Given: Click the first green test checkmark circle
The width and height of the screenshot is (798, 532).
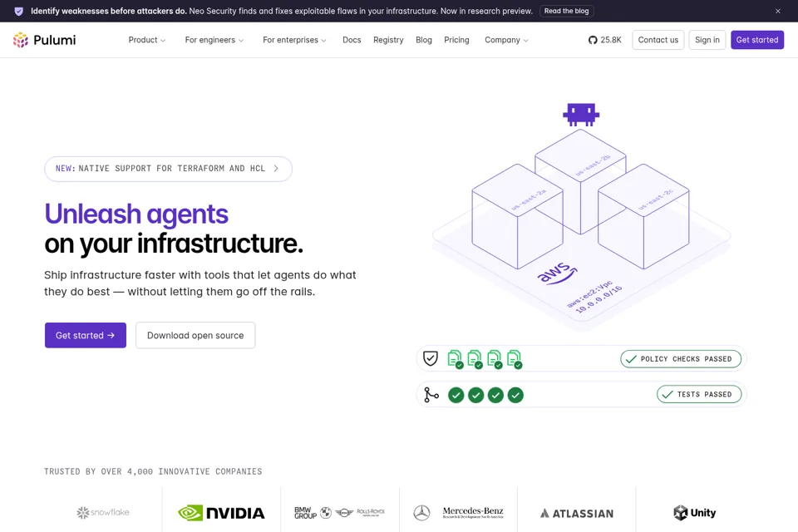Looking at the screenshot, I should coord(456,395).
